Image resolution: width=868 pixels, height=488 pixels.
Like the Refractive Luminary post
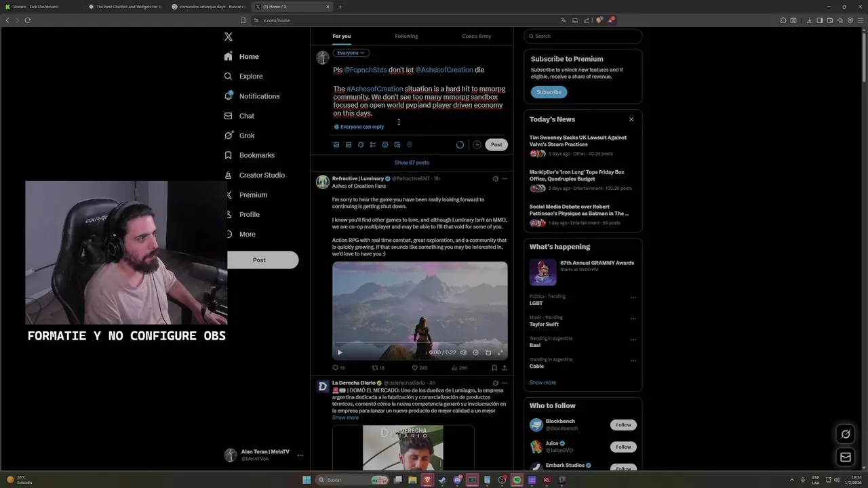point(419,368)
